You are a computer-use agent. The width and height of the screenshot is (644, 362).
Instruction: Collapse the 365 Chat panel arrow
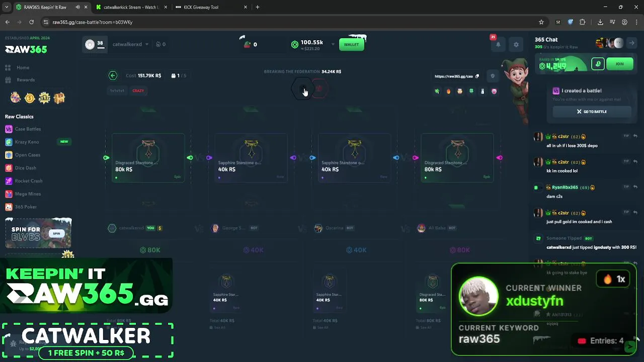coord(631,43)
